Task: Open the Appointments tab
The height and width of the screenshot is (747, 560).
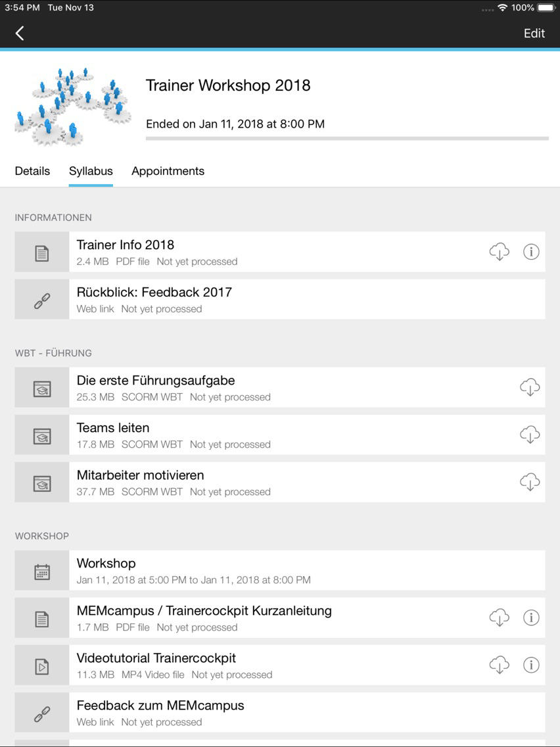Action: (168, 171)
